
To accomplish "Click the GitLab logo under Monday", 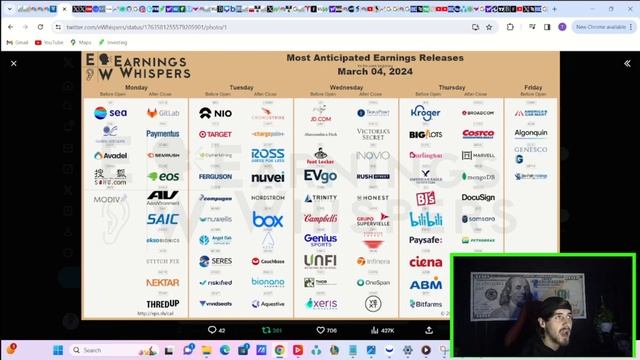I will click(x=163, y=113).
